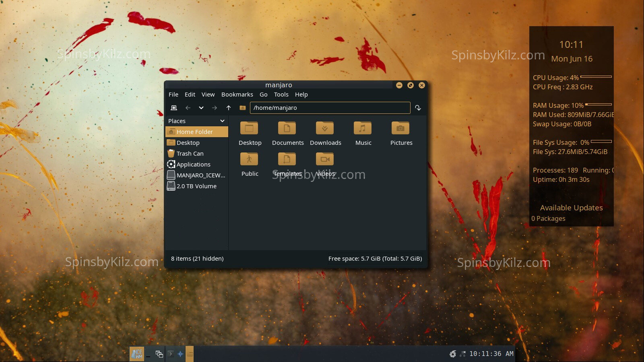This screenshot has width=644, height=362.
Task: Select the Templates folder icon
Action: pos(287,159)
